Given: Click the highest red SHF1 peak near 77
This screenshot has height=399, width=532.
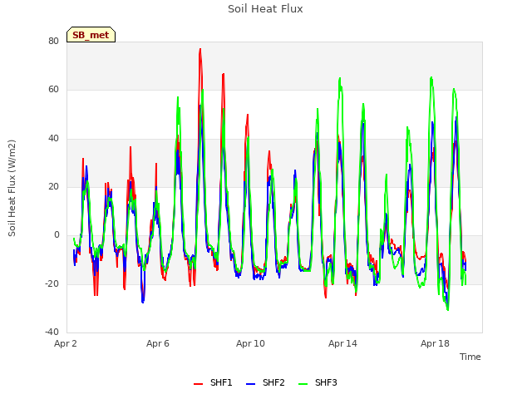Looking at the screenshot, I should coord(200,50).
